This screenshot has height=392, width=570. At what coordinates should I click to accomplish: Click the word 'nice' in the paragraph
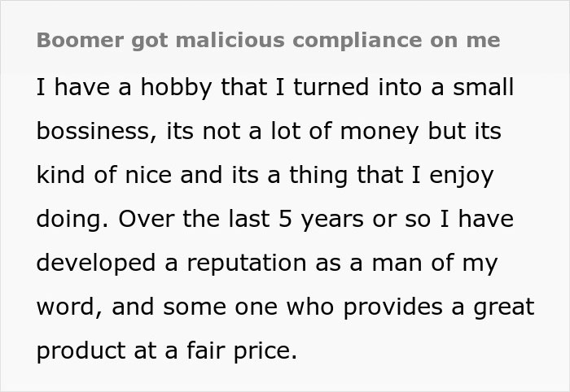[148, 176]
